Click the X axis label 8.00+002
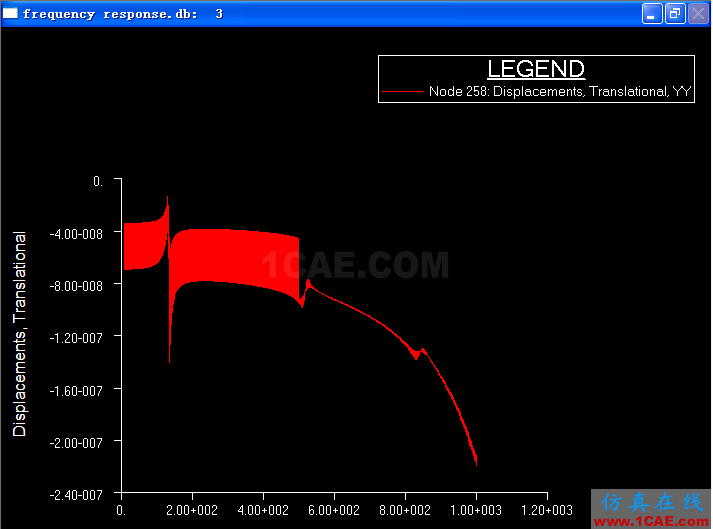The width and height of the screenshot is (713, 529). pyautogui.click(x=405, y=510)
